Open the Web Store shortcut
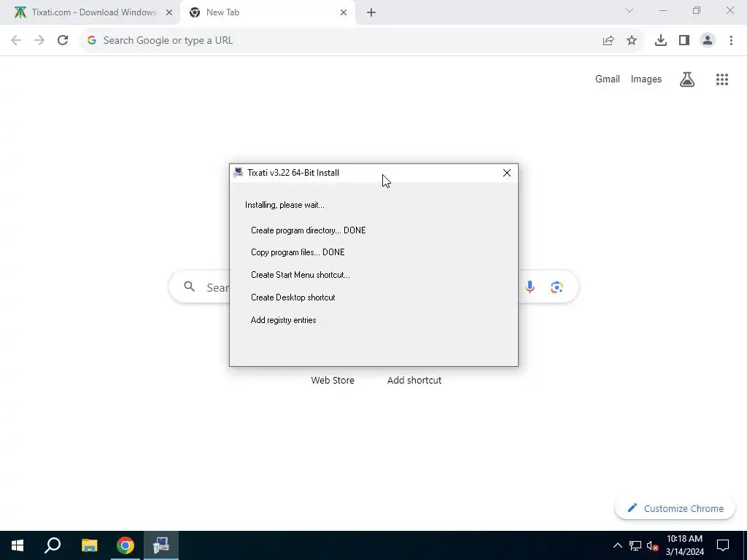This screenshot has height=560, width=747. click(x=333, y=380)
